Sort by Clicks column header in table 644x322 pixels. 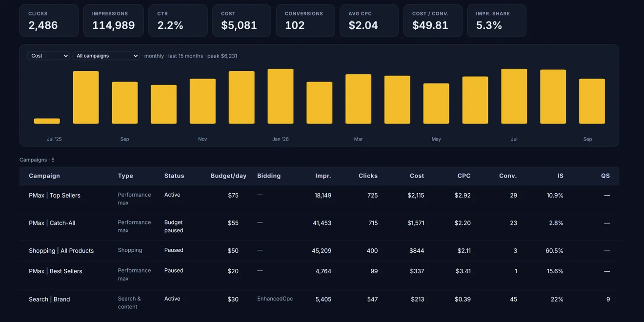pos(368,176)
